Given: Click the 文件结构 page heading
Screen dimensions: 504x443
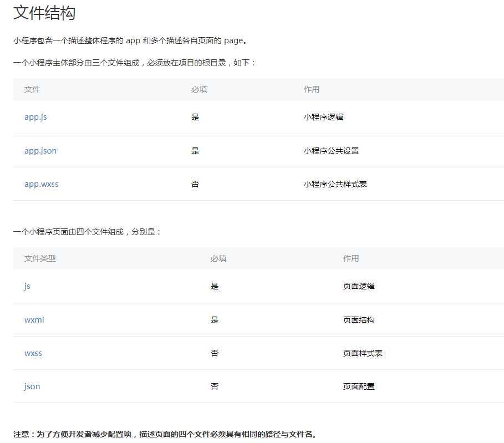Looking at the screenshot, I should pos(44,13).
